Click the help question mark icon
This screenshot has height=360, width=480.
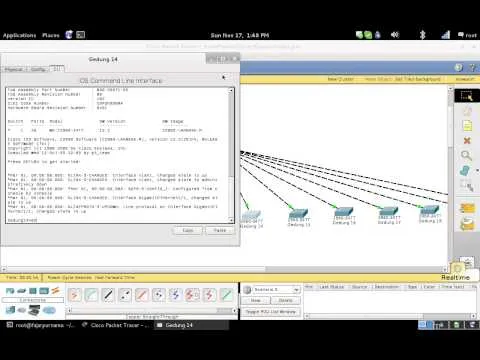click(x=472, y=68)
